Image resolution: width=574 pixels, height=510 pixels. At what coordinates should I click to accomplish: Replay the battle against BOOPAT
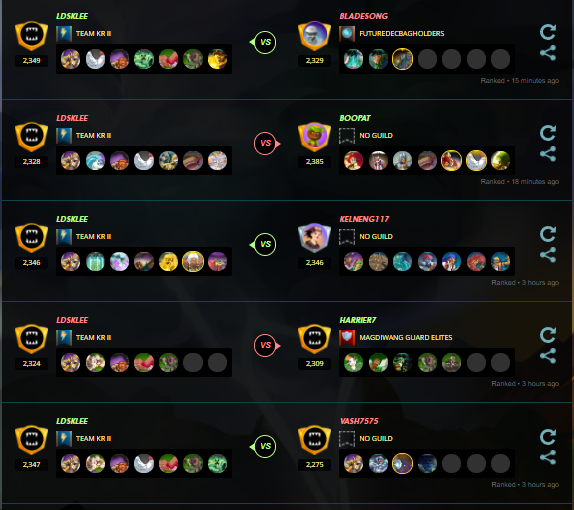pyautogui.click(x=548, y=133)
